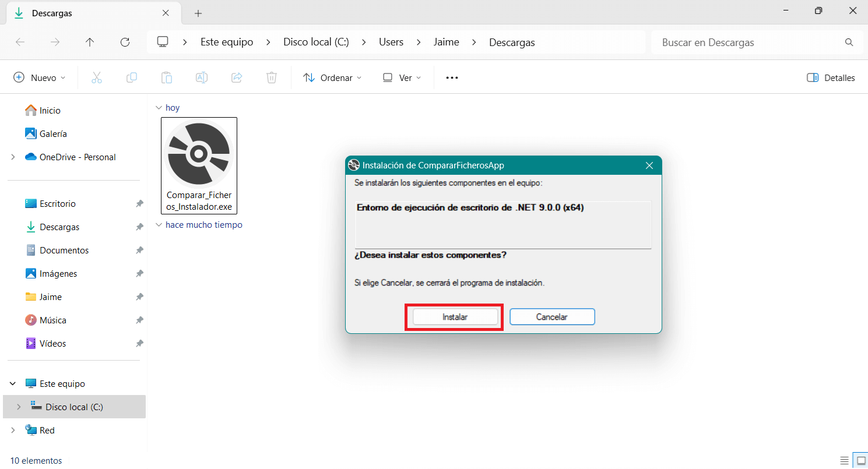
Task: Click the Paste clipboard icon
Action: tap(167, 77)
